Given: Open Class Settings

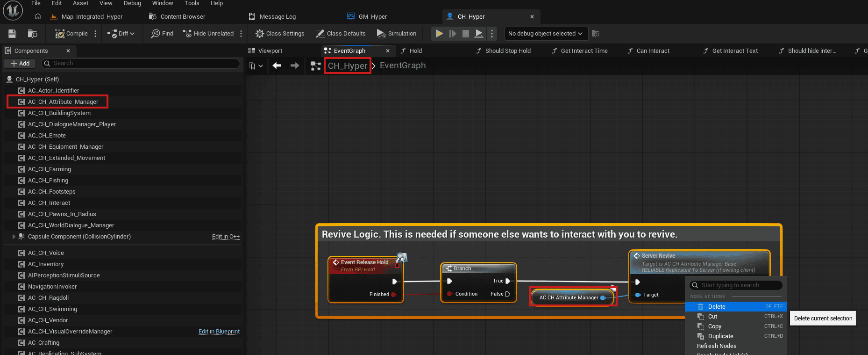Looking at the screenshot, I should tap(280, 34).
